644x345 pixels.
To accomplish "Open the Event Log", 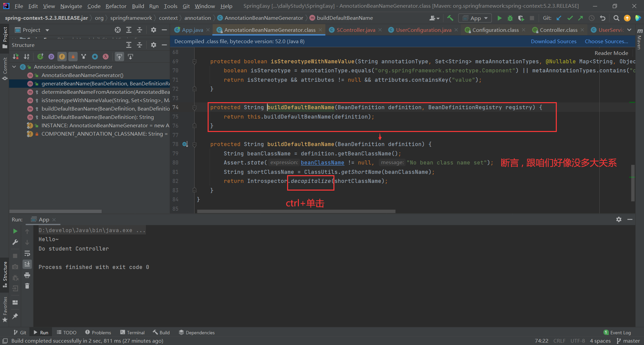I will (617, 332).
